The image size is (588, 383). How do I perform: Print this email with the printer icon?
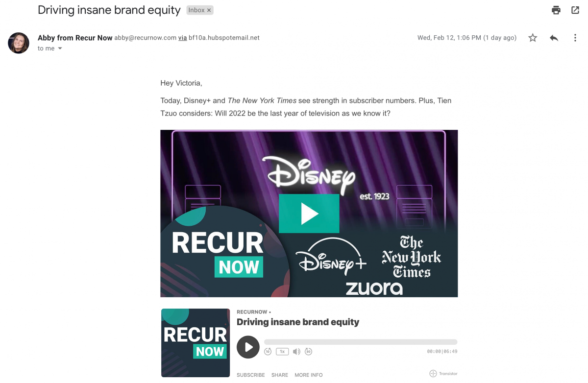(556, 10)
